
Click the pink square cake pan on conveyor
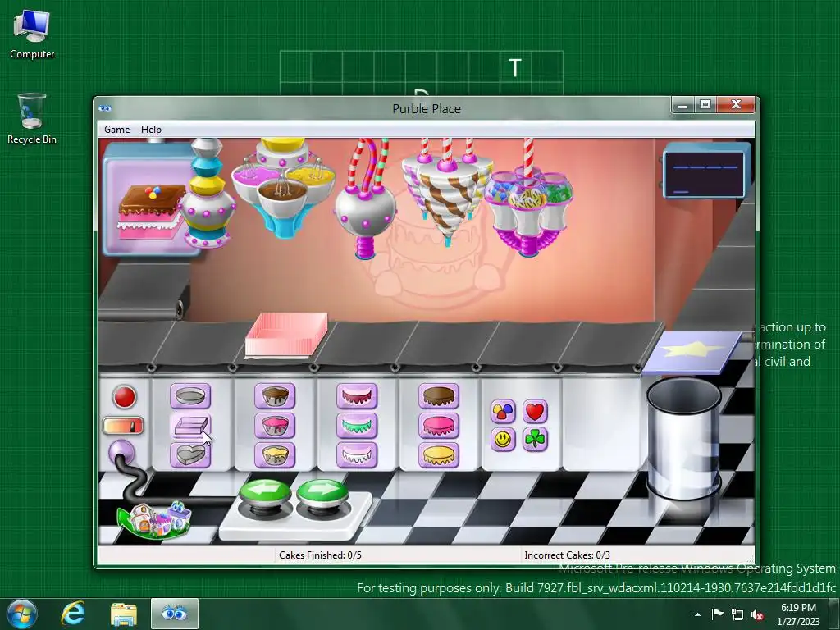click(286, 336)
